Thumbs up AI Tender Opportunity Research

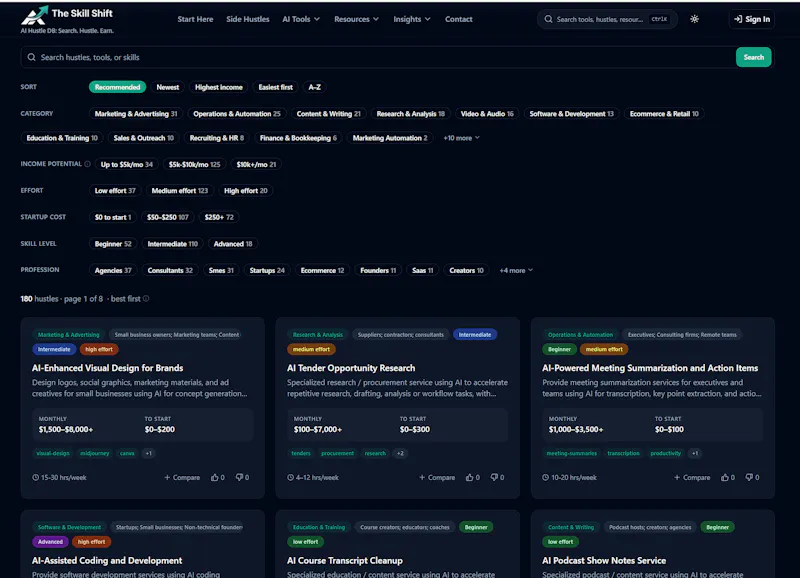pyautogui.click(x=469, y=478)
